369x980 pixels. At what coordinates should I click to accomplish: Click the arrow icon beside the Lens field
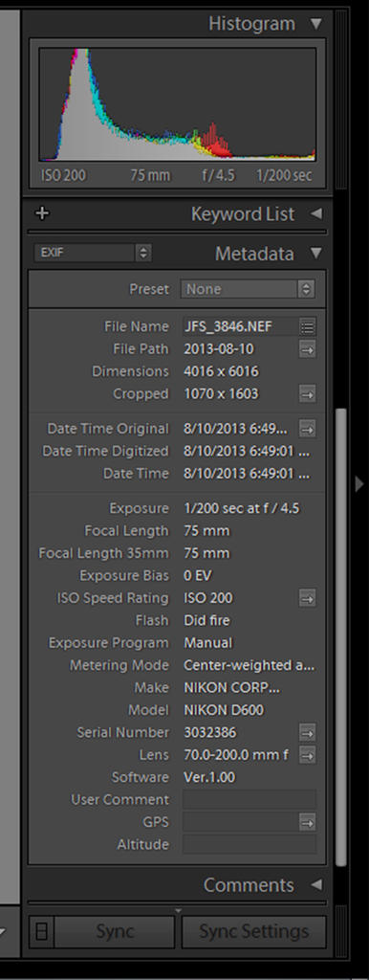(307, 755)
